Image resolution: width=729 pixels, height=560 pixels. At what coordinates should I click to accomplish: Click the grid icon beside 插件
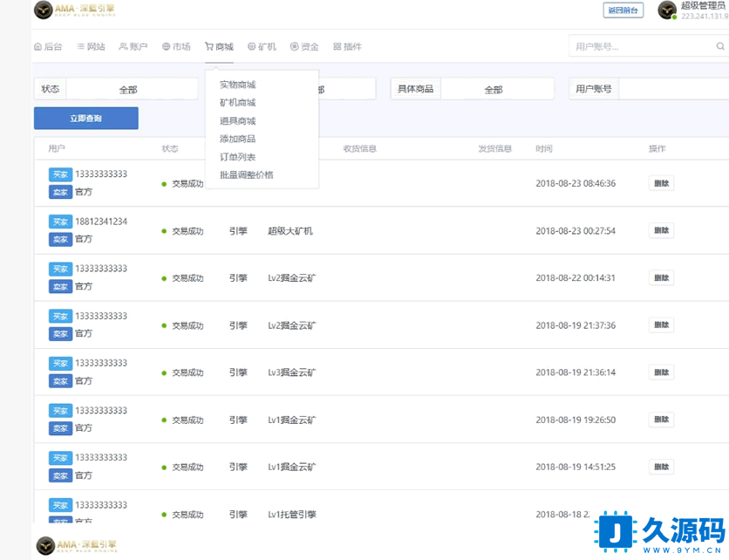[x=337, y=47]
